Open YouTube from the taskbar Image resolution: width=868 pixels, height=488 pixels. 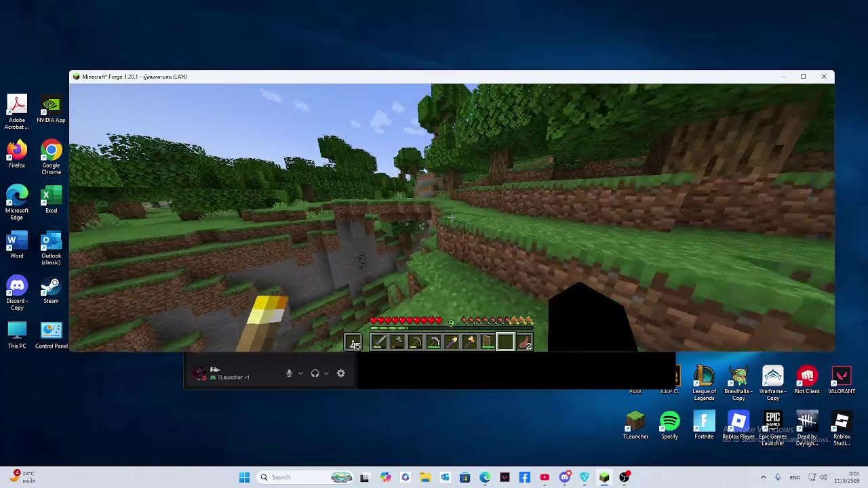click(x=545, y=477)
